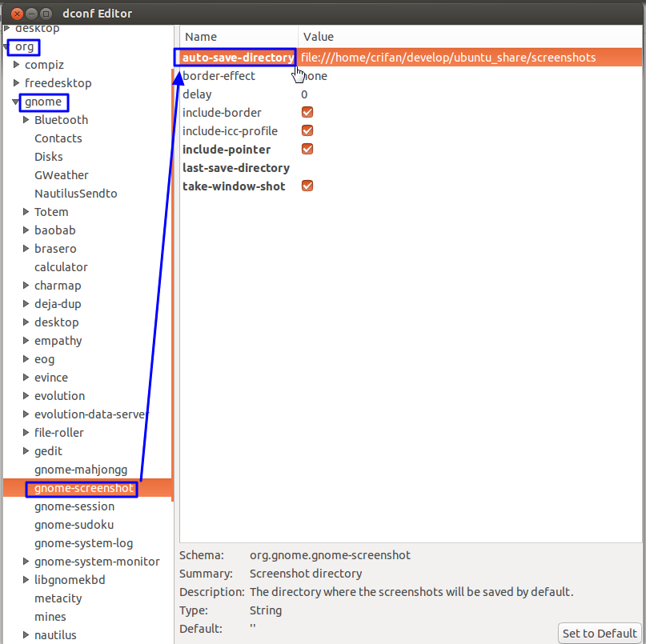Viewport: 646px width, 644px height.
Task: Expand the libgnomekbd node arrow
Action: pyautogui.click(x=26, y=580)
